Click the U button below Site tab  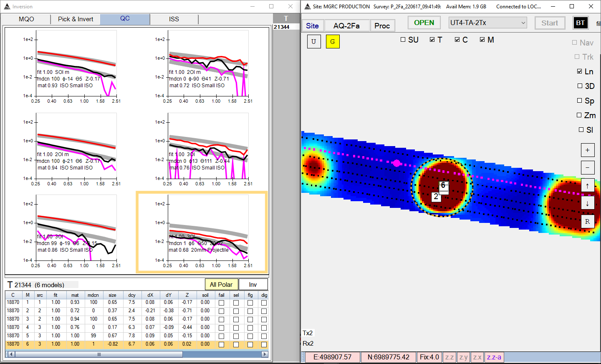(314, 41)
